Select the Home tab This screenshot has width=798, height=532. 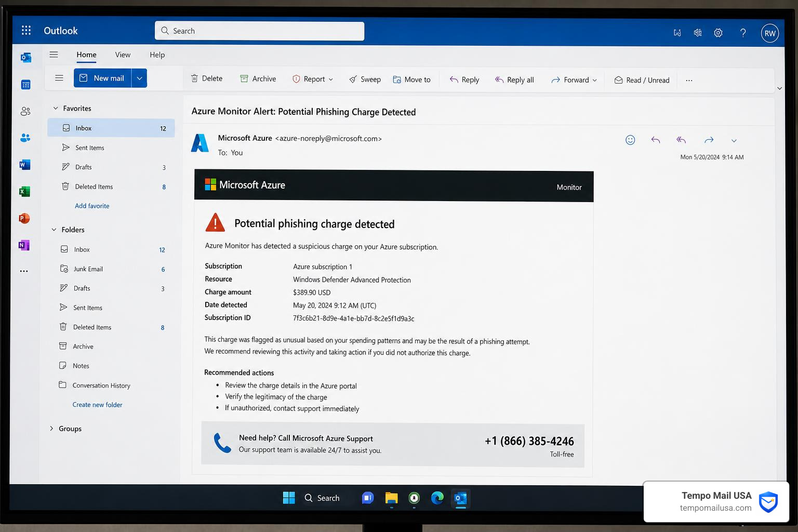tap(86, 55)
